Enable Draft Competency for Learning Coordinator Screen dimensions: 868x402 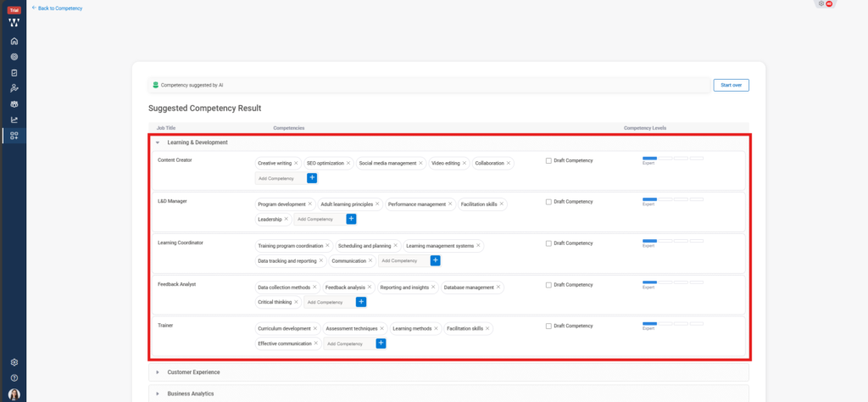(x=549, y=243)
